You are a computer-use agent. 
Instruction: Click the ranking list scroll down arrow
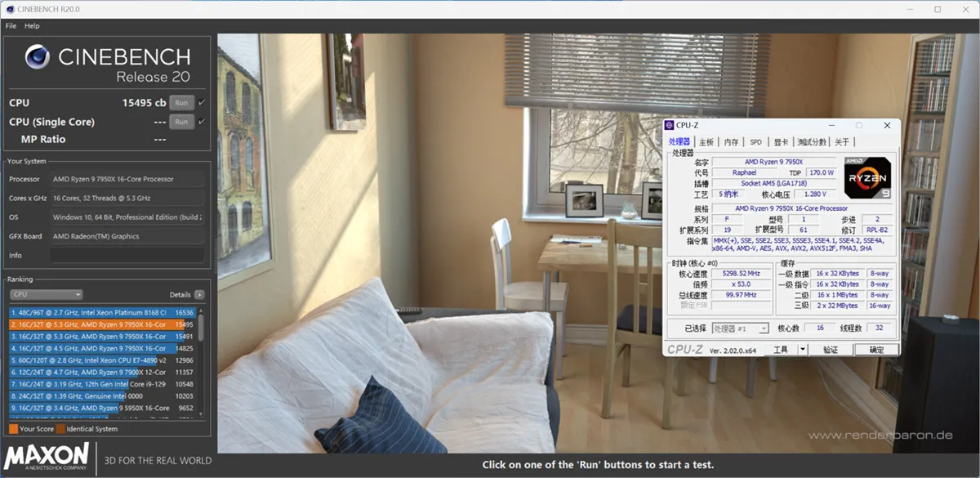pos(201,414)
